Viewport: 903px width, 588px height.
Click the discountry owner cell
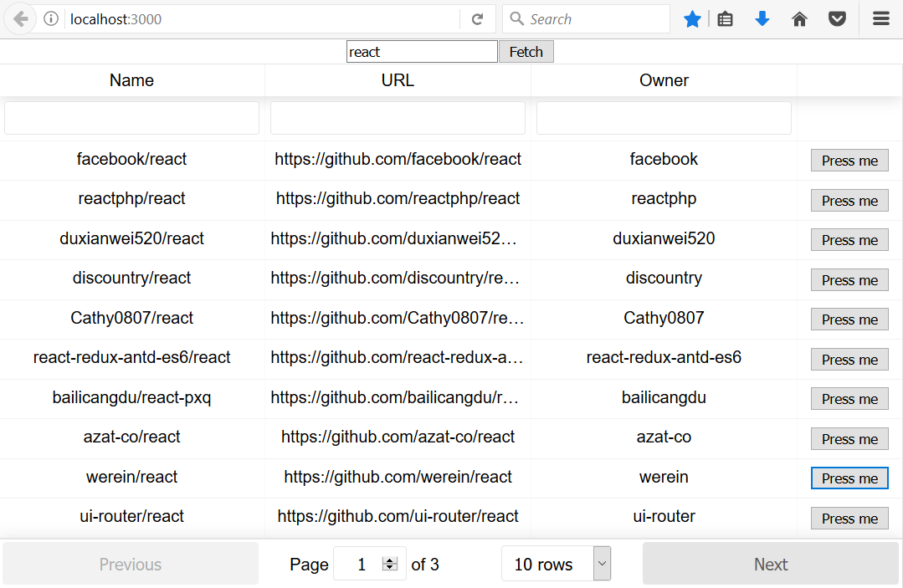(664, 279)
